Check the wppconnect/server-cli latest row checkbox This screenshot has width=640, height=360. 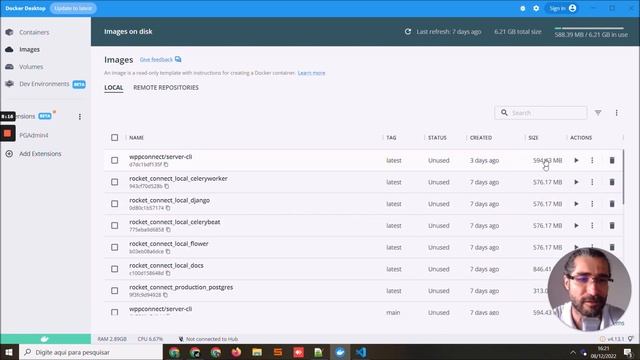[x=115, y=160]
